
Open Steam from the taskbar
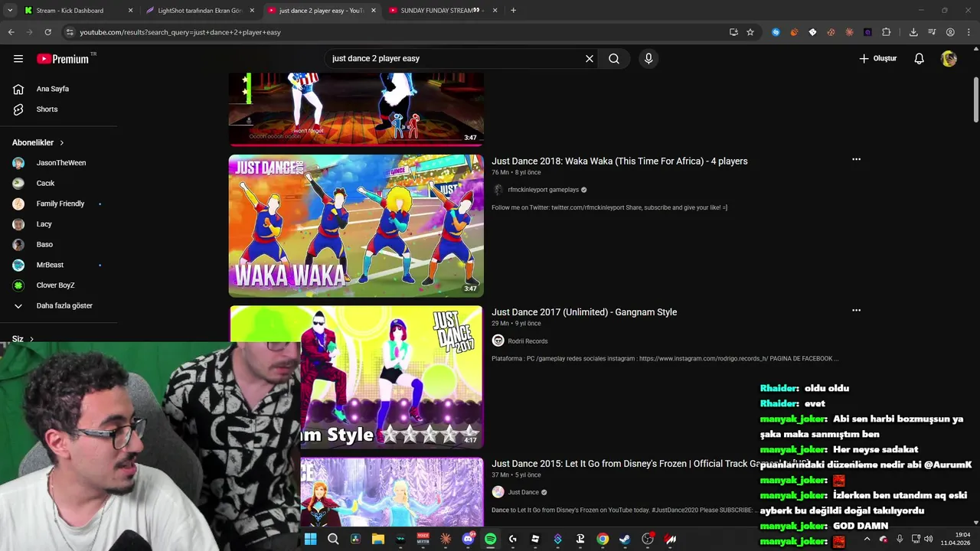(625, 539)
